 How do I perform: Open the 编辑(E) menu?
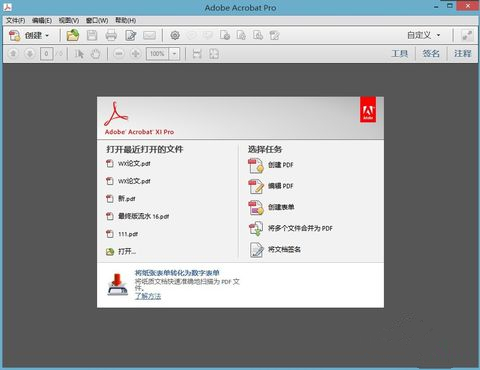42,21
